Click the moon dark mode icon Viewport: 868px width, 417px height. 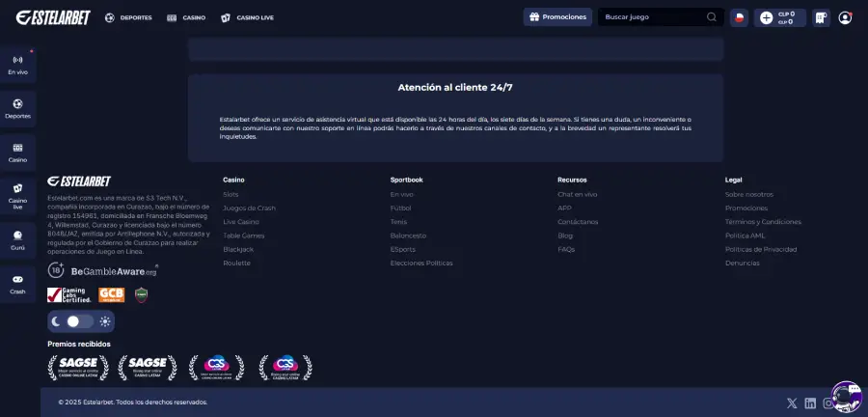[x=56, y=321]
